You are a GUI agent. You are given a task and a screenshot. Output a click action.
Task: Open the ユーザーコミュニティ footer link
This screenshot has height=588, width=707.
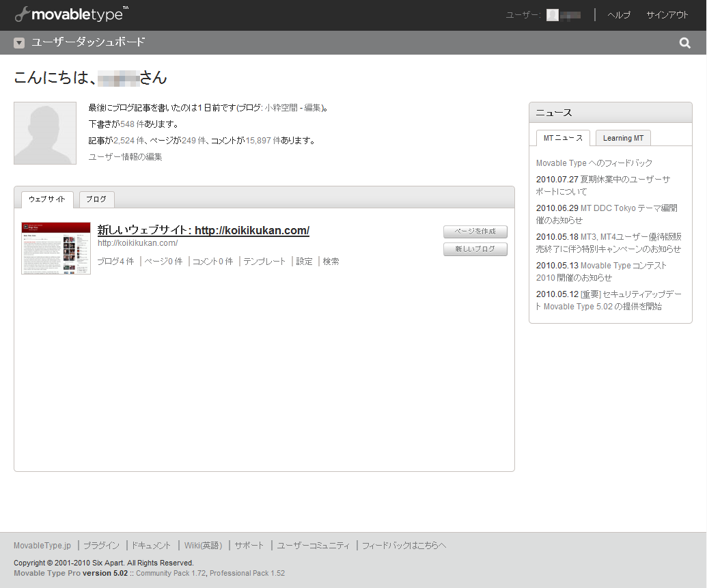click(314, 546)
